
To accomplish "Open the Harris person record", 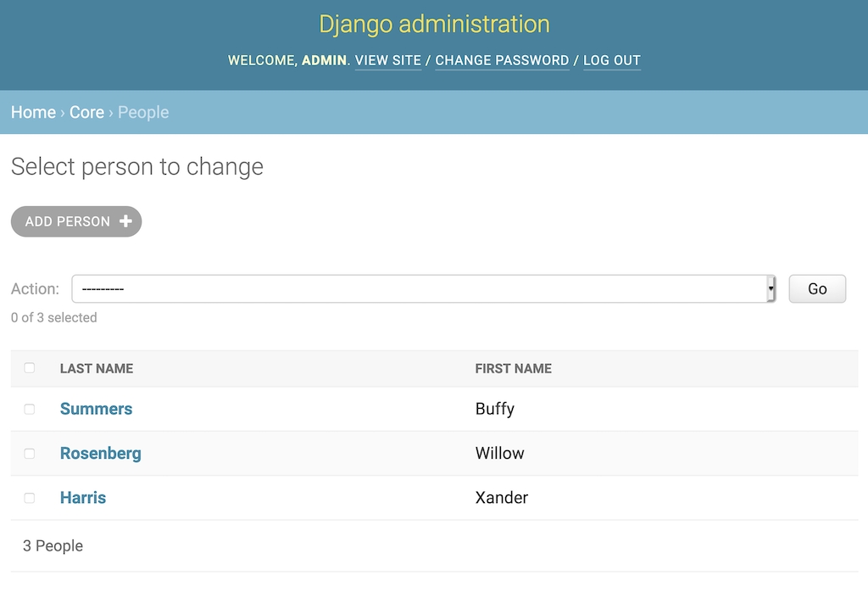I will 83,498.
